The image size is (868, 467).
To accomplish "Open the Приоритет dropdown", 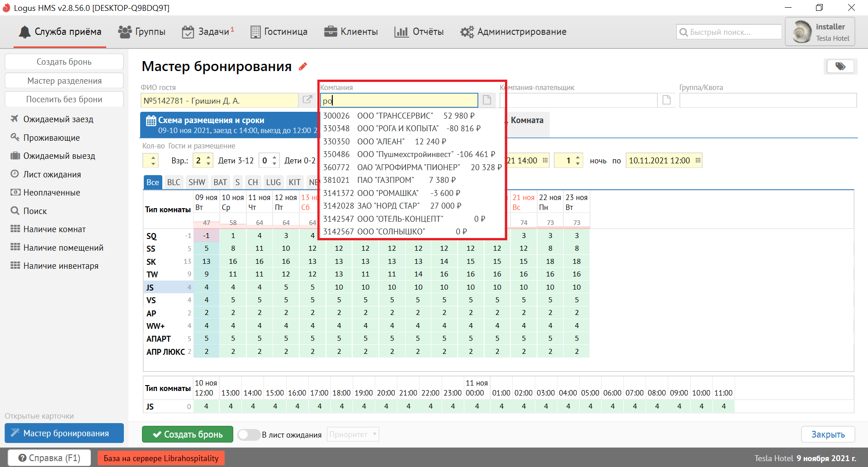I will coord(353,434).
